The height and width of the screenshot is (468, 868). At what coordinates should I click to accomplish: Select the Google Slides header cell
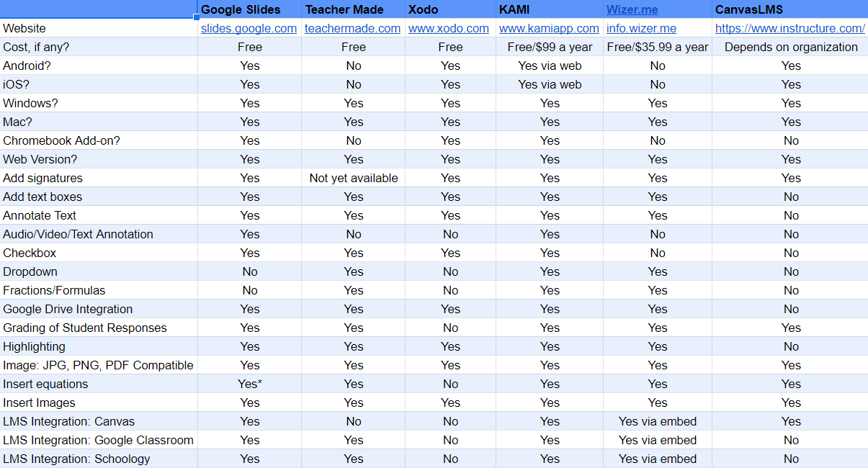(249, 9)
